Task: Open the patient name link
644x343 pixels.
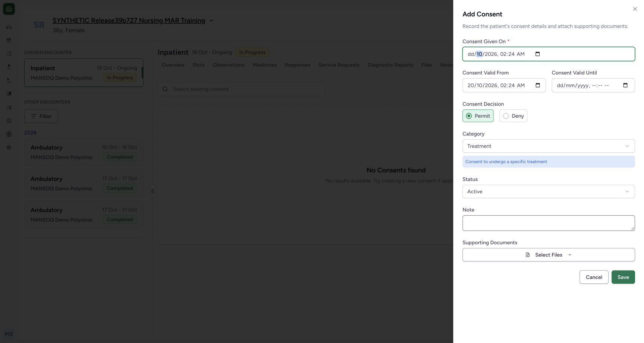Action: [129, 20]
